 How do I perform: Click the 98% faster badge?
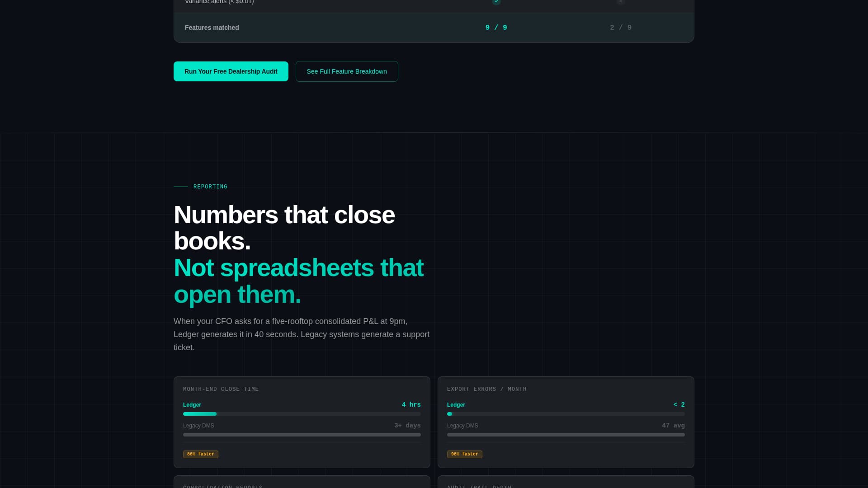tap(464, 454)
